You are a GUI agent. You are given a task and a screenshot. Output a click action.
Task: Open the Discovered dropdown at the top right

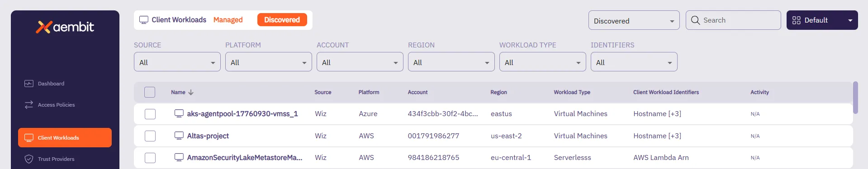pos(634,20)
